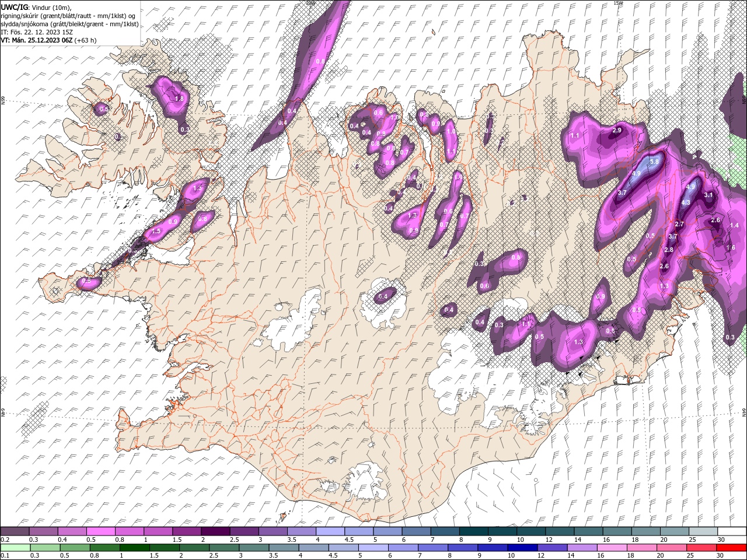Click the white 30 swatch in the snow legend
747x560 pixels.
[732, 531]
